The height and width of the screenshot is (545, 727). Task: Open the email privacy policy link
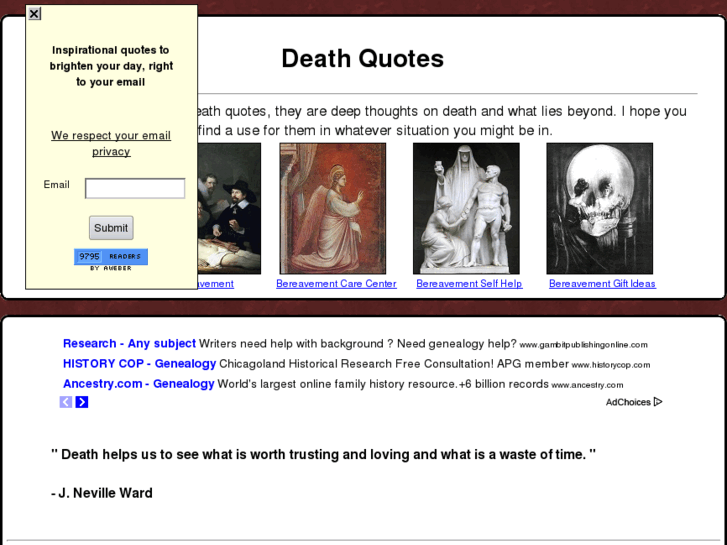111,143
